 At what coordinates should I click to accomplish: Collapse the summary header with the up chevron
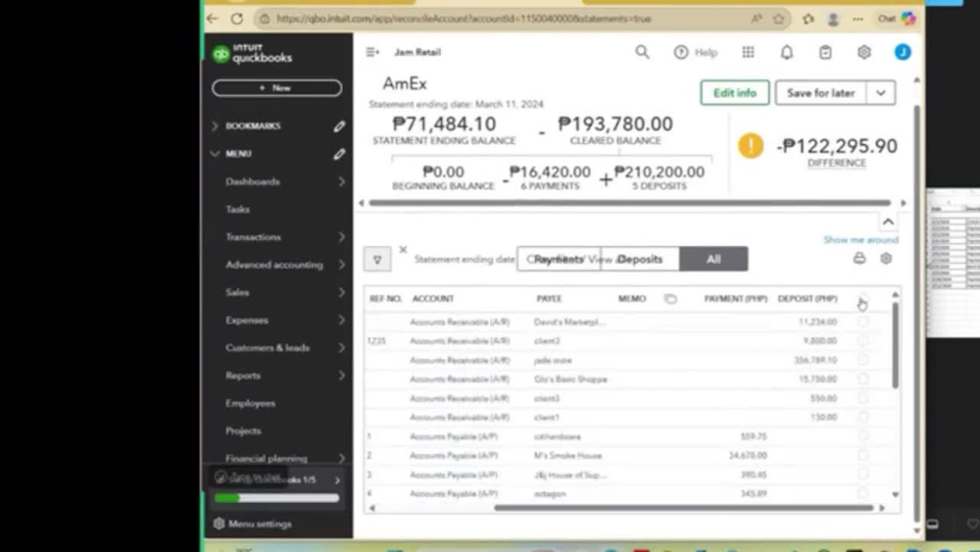[x=888, y=222]
